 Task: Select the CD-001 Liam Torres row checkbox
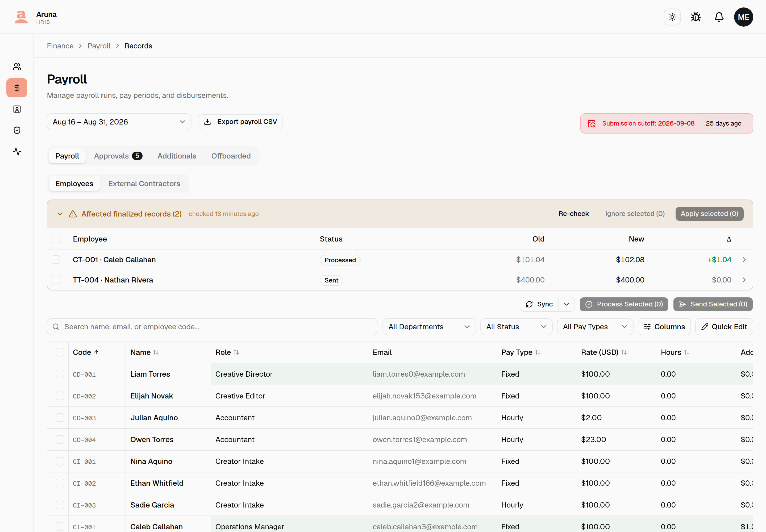pos(60,374)
